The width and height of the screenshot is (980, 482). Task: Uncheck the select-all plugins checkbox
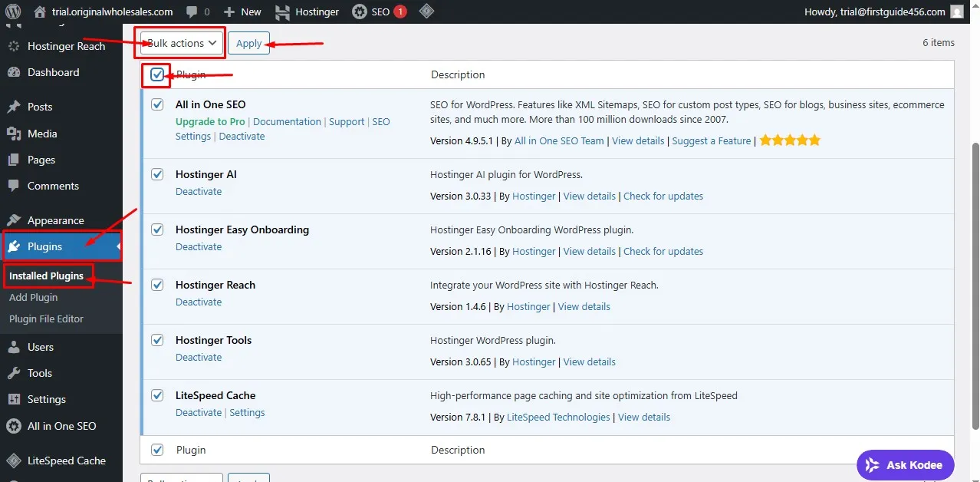point(156,74)
